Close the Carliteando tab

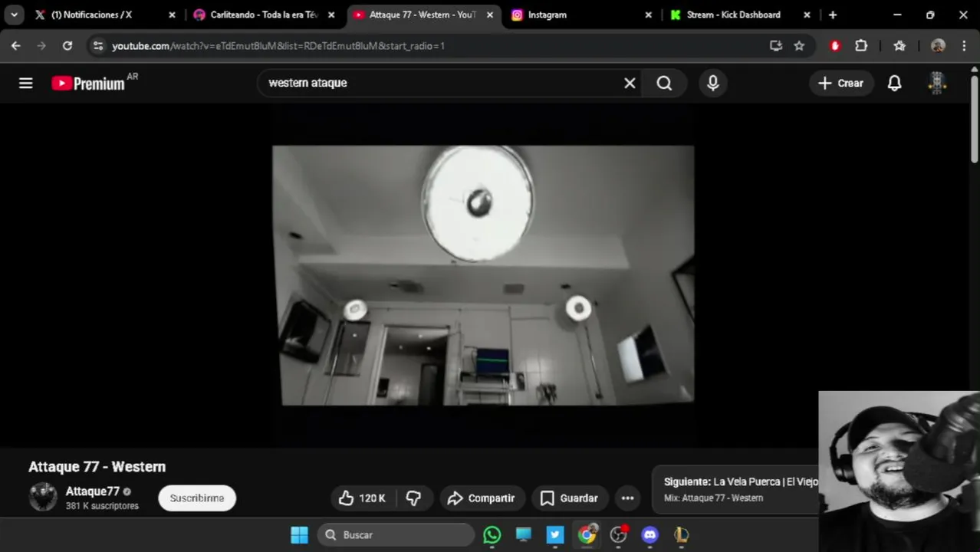coord(331,15)
